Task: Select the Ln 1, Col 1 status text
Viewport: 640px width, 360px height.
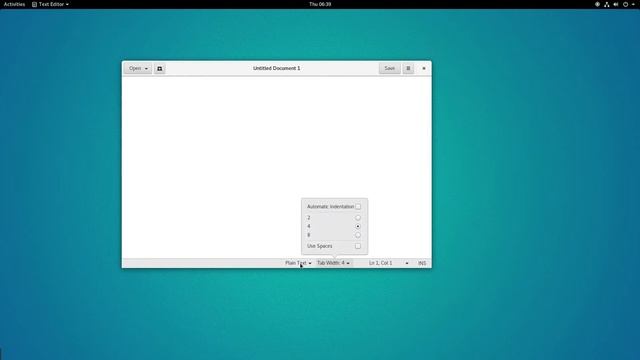Action: [380, 263]
